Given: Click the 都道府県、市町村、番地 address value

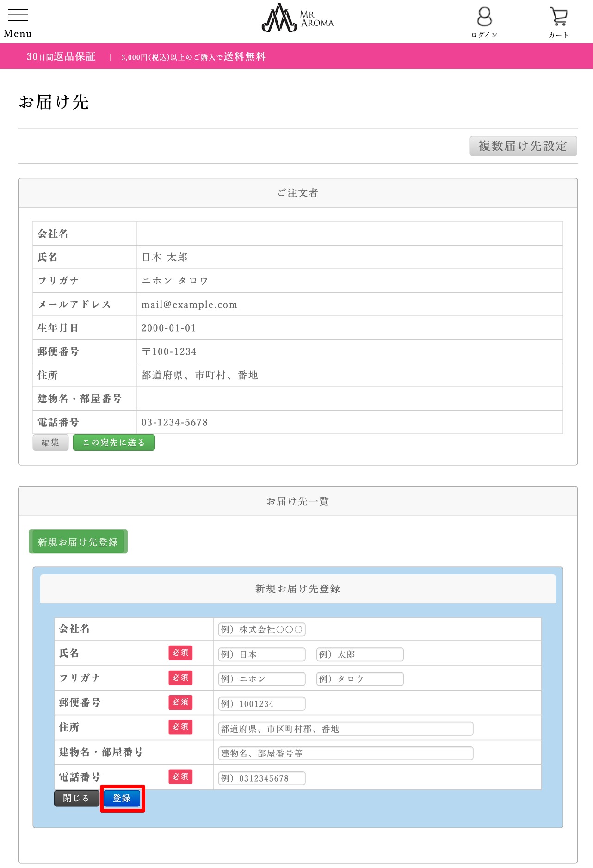Looking at the screenshot, I should pos(200,375).
